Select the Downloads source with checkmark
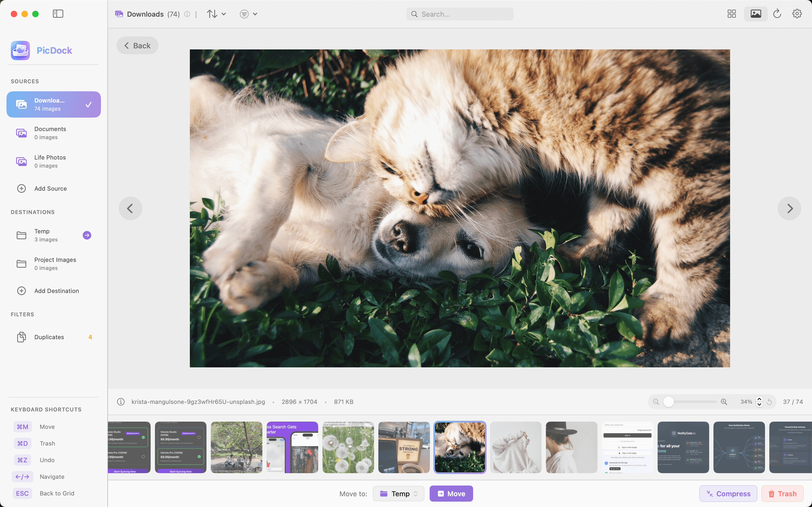The height and width of the screenshot is (507, 812). 54,104
